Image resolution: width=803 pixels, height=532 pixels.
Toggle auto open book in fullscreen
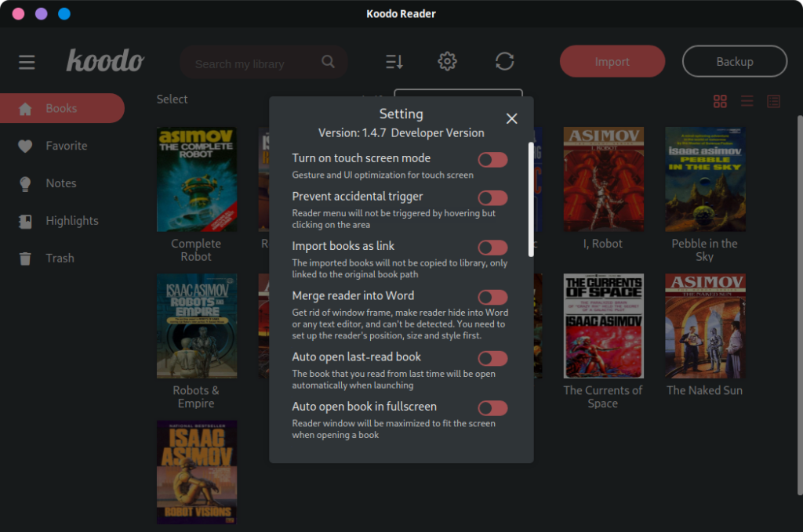(x=492, y=407)
